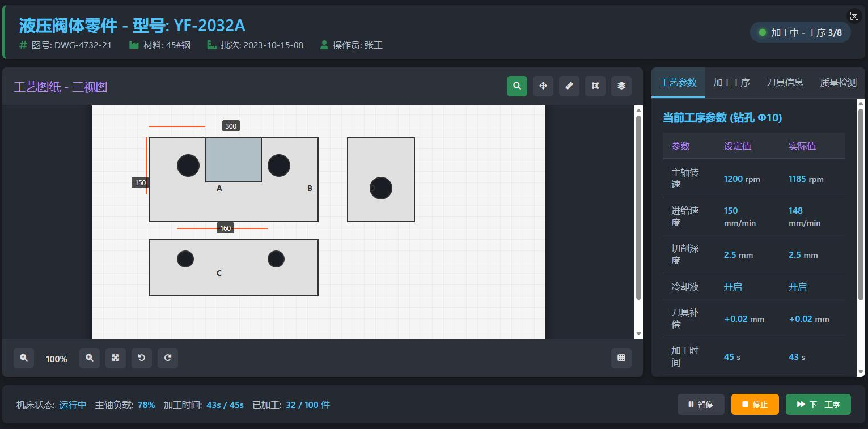
Task: Select the label A in the front view
Action: tap(219, 188)
